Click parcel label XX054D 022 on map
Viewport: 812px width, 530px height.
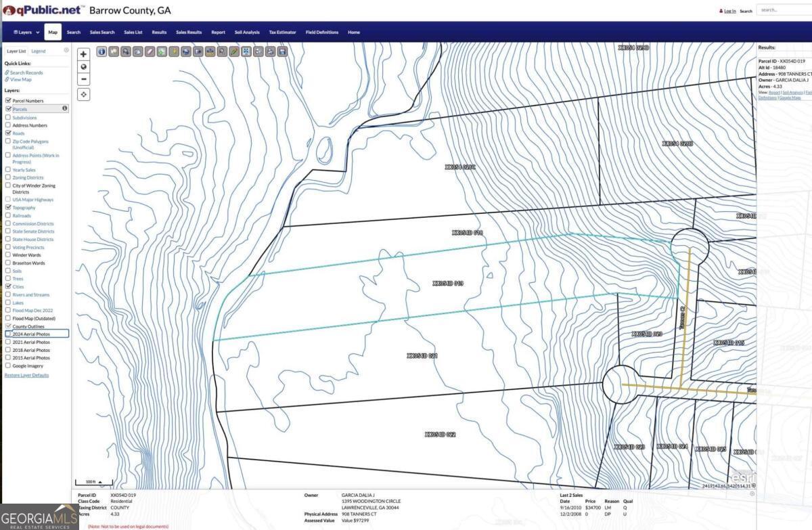pyautogui.click(x=440, y=434)
